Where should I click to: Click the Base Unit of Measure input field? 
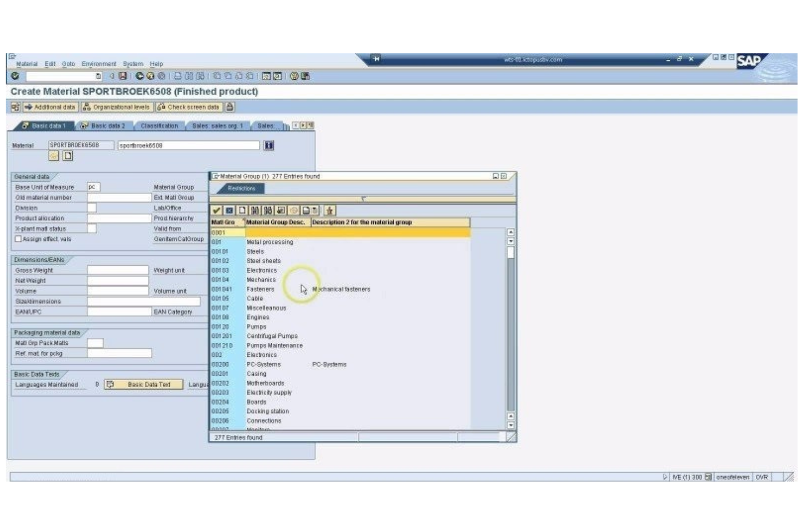pyautogui.click(x=93, y=187)
